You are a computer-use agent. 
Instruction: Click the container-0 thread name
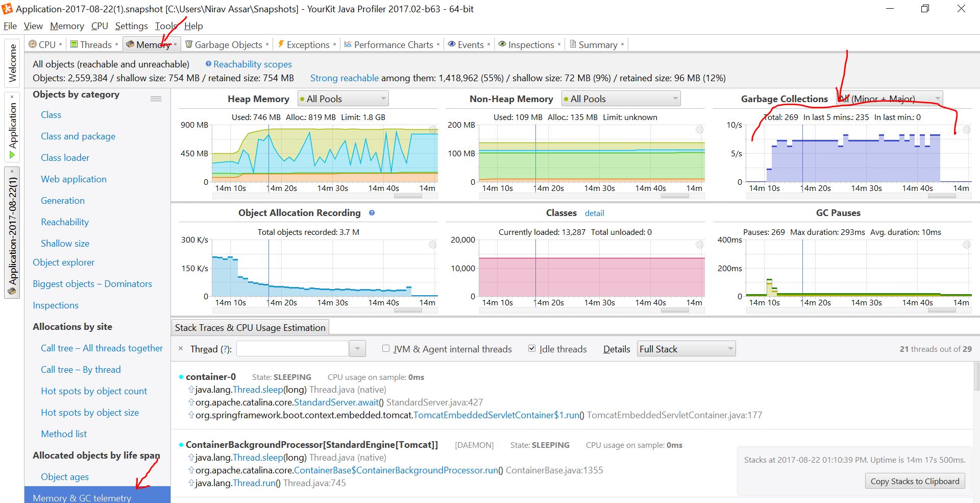(x=211, y=377)
